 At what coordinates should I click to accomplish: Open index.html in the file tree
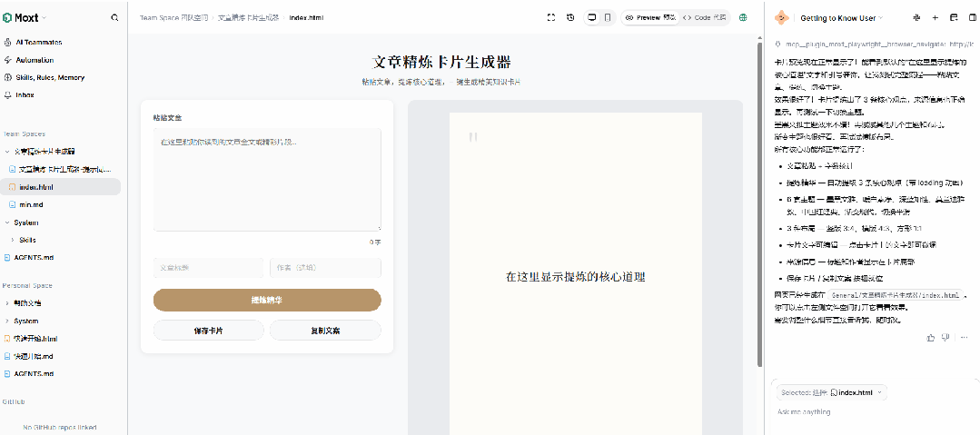[61, 187]
